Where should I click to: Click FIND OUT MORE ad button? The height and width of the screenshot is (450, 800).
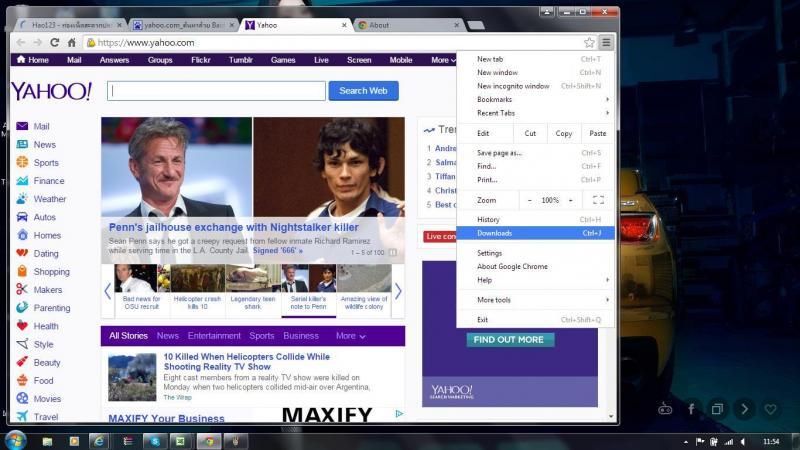point(510,340)
